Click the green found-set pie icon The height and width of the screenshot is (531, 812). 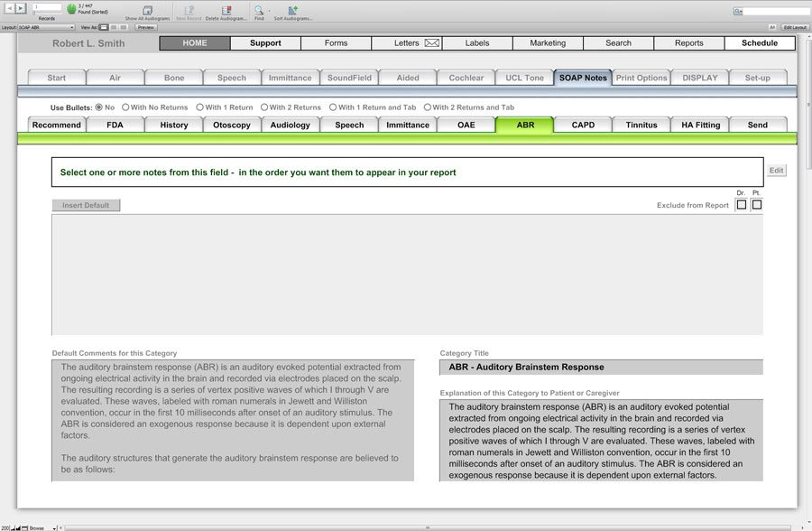[x=71, y=8]
